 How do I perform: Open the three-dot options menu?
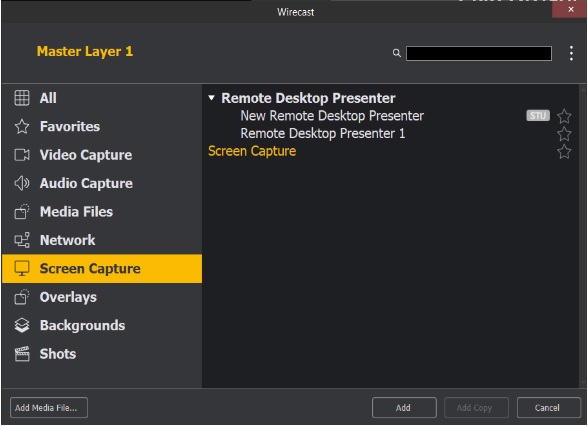(x=571, y=53)
